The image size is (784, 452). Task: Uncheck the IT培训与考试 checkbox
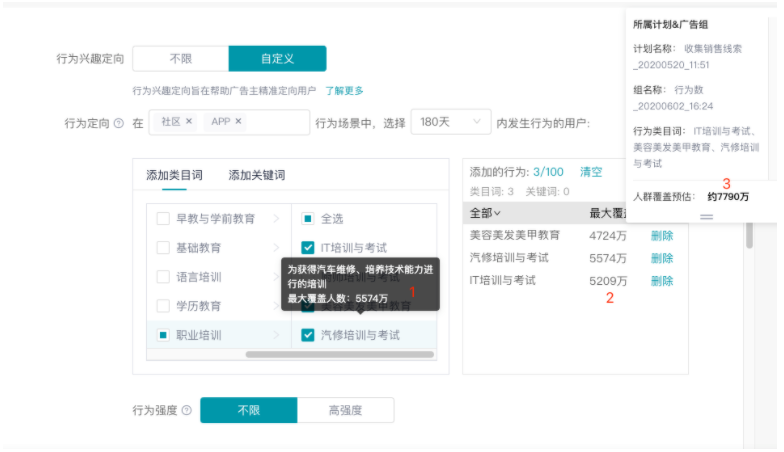click(x=308, y=248)
